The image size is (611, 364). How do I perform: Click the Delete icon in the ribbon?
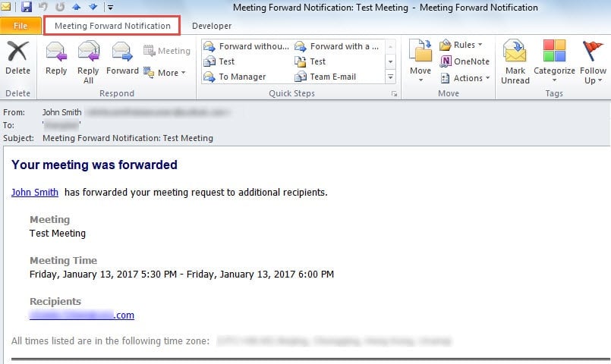pos(18,52)
